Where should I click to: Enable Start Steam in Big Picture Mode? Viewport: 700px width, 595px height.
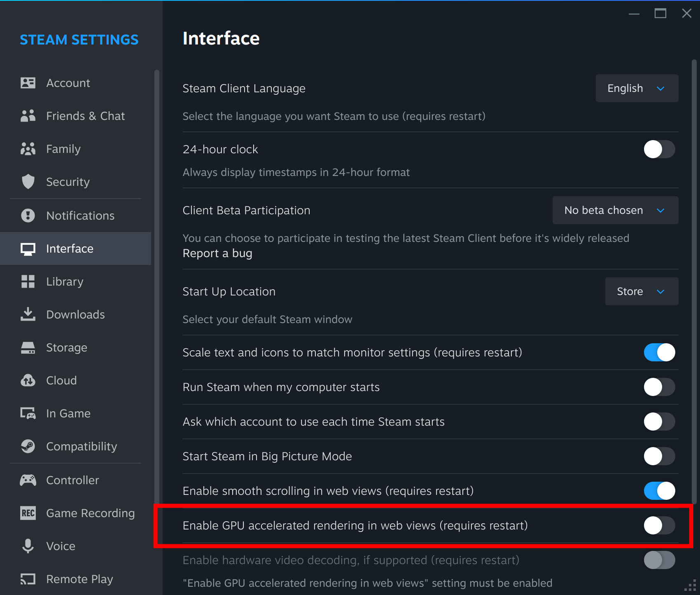click(659, 456)
